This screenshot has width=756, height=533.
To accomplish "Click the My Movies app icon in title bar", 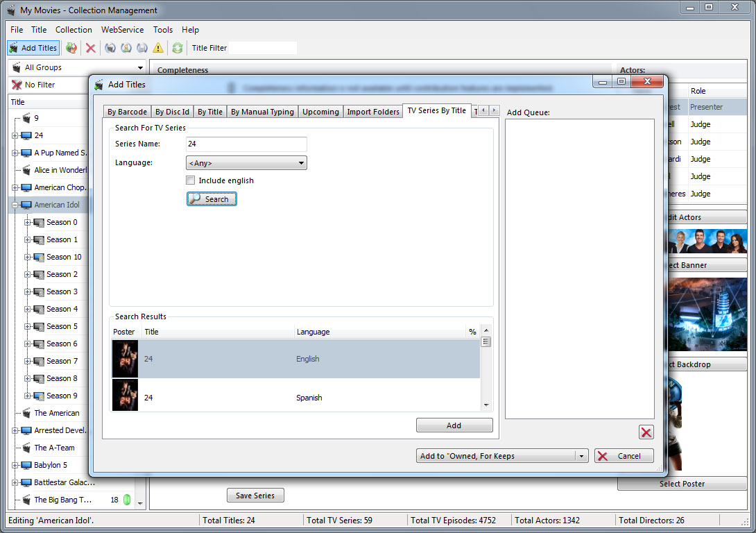I will point(10,10).
